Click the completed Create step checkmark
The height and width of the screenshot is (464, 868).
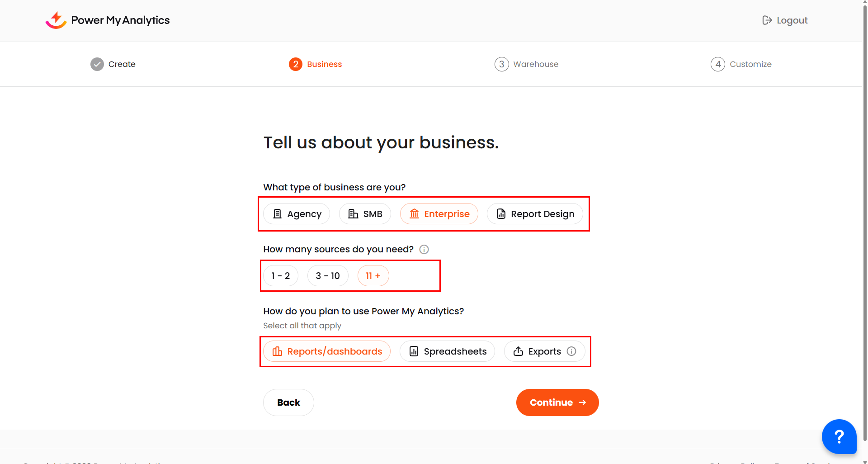click(97, 64)
